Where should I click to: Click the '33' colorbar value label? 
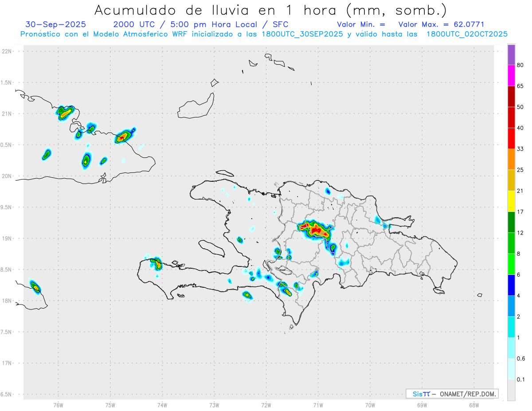tap(520, 149)
